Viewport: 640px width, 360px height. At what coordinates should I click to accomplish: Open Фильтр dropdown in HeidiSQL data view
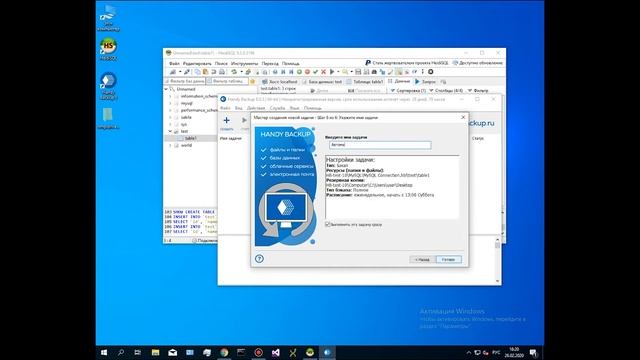tap(478, 91)
